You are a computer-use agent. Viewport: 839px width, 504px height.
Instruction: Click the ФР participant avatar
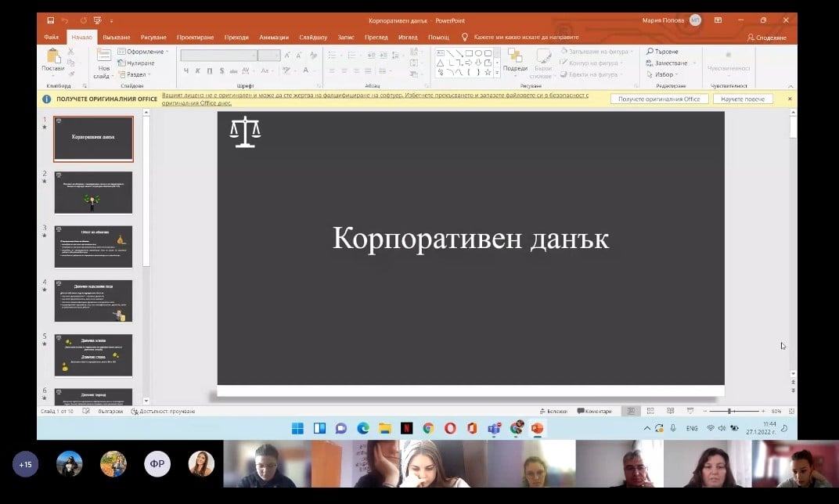pos(157,464)
